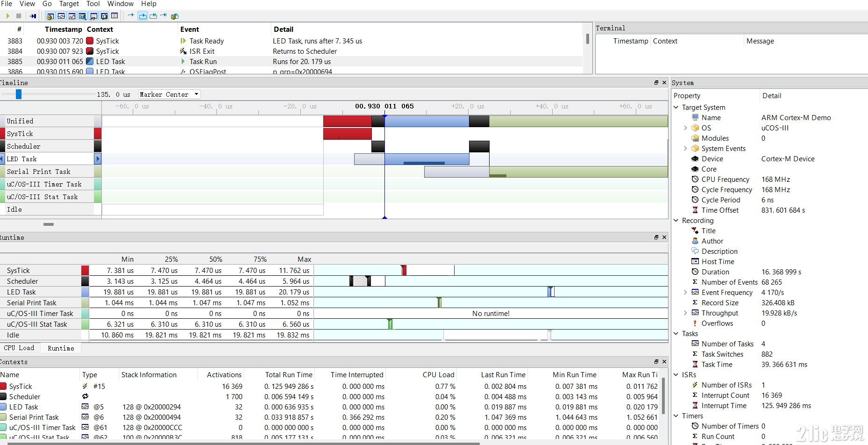Collapse the Recording tree node
This screenshot has height=445, width=868.
click(x=676, y=221)
